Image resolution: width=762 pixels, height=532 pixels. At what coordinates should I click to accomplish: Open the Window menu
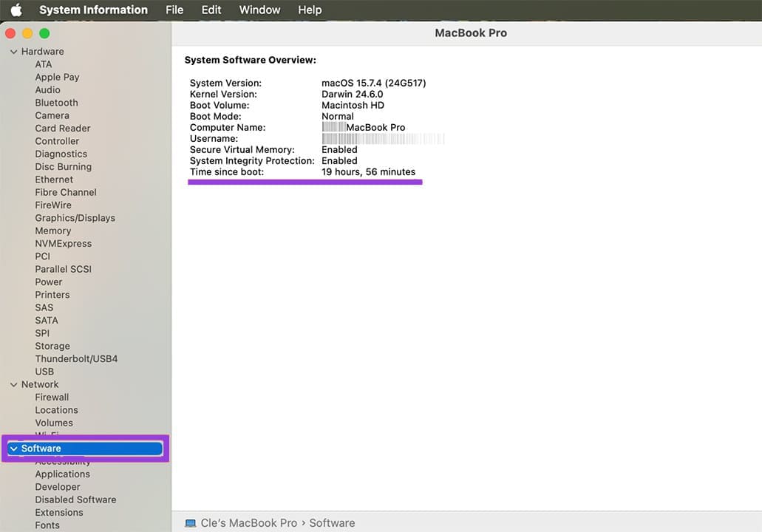(259, 10)
